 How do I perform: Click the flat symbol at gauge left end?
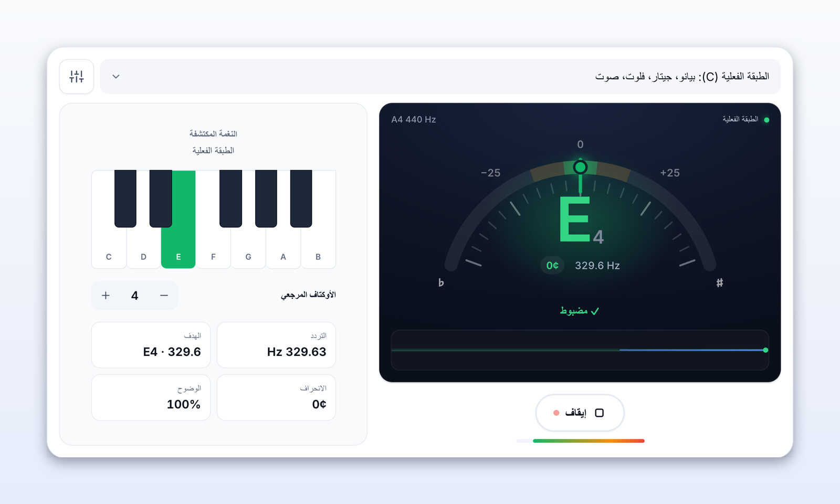[x=441, y=283]
